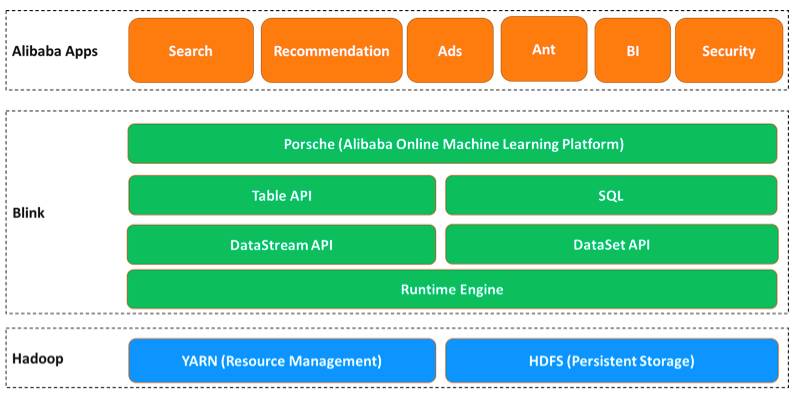Click the YARN Resource Management block

pos(282,360)
